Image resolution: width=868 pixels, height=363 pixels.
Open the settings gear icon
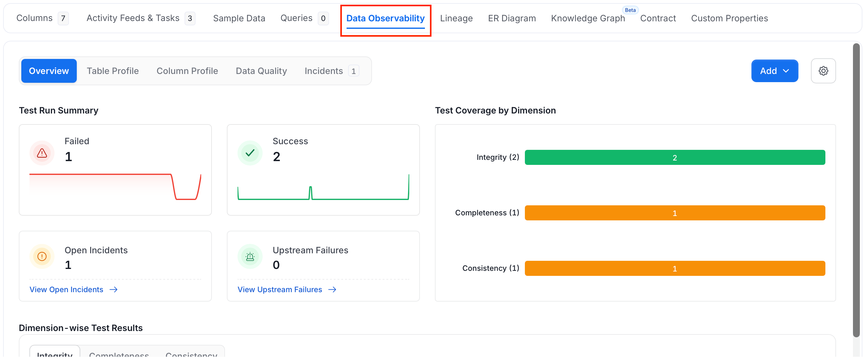click(823, 71)
